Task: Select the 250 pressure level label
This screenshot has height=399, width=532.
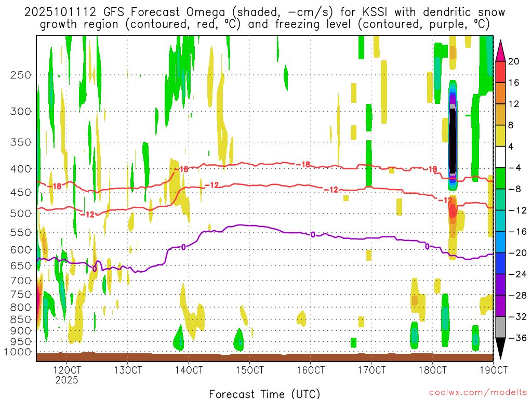Action: [x=20, y=75]
